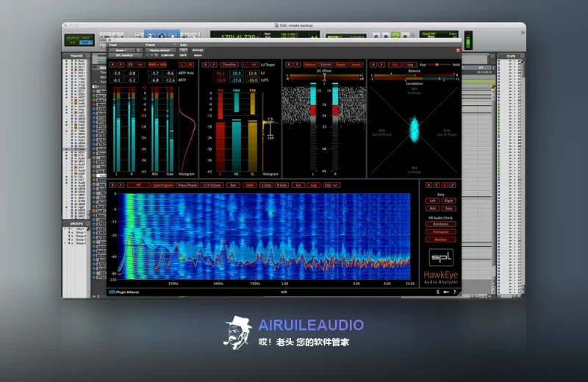The height and width of the screenshot is (382, 588).
Task: Click preset settings icon beside plus button
Action: (157, 55)
